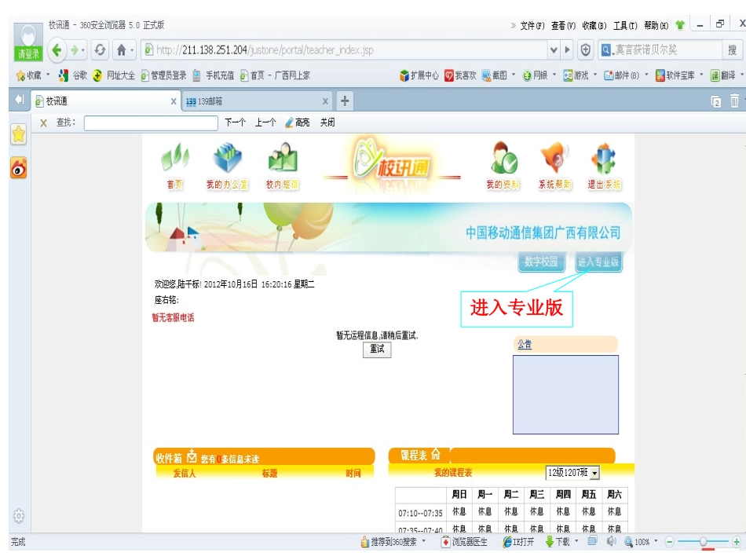Click the URL address bar
This screenshot has height=560, width=746.
(x=346, y=50)
